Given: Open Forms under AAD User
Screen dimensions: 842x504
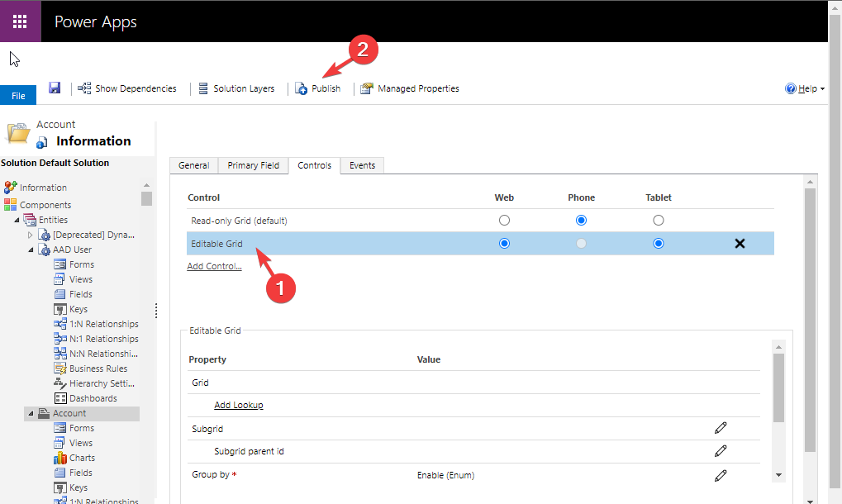Looking at the screenshot, I should pos(82,264).
